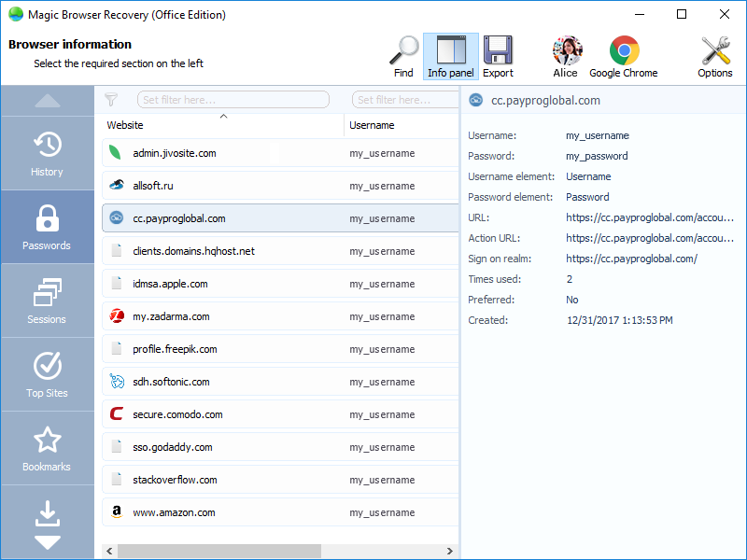The width and height of the screenshot is (747, 560).
Task: Open the Alice user profile
Action: tap(566, 53)
